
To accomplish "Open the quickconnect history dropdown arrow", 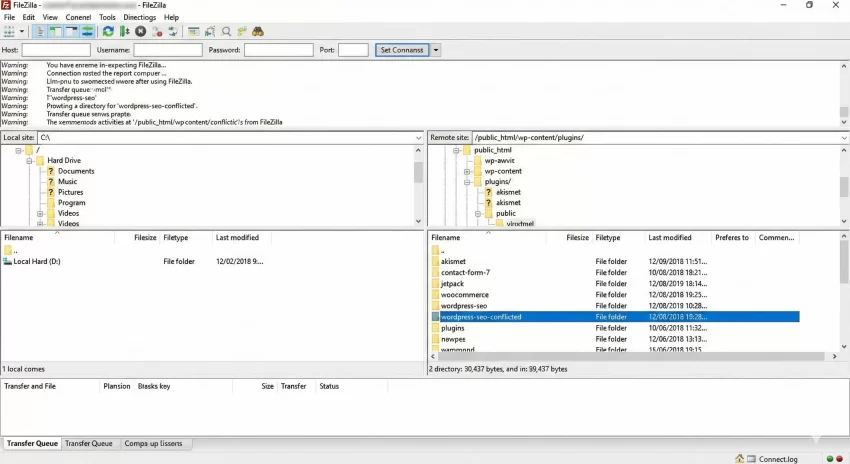I will tap(436, 50).
